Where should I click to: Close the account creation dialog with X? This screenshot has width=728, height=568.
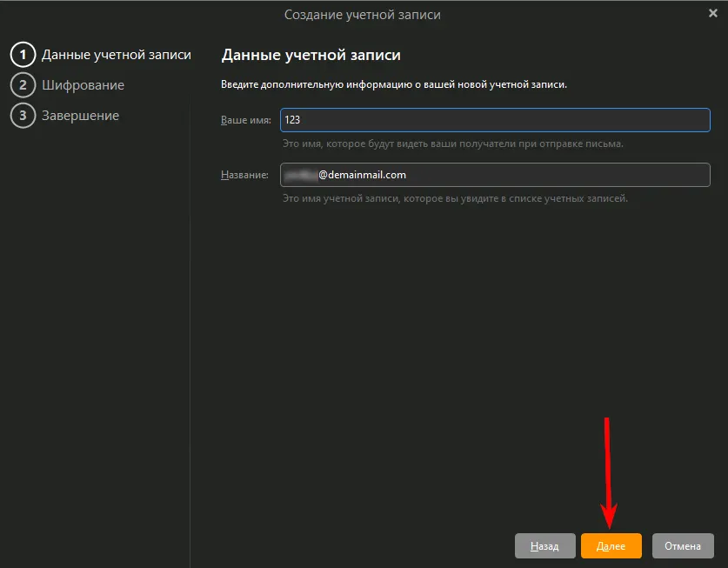click(x=713, y=13)
